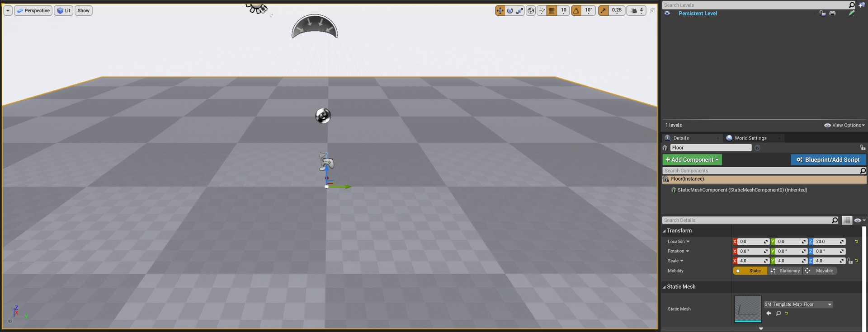Screen dimensions: 868x332
Task: Collapse the Transform section
Action: point(664,231)
